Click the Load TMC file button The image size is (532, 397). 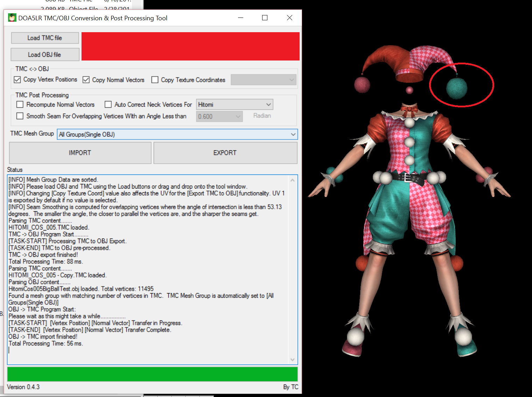pos(45,38)
